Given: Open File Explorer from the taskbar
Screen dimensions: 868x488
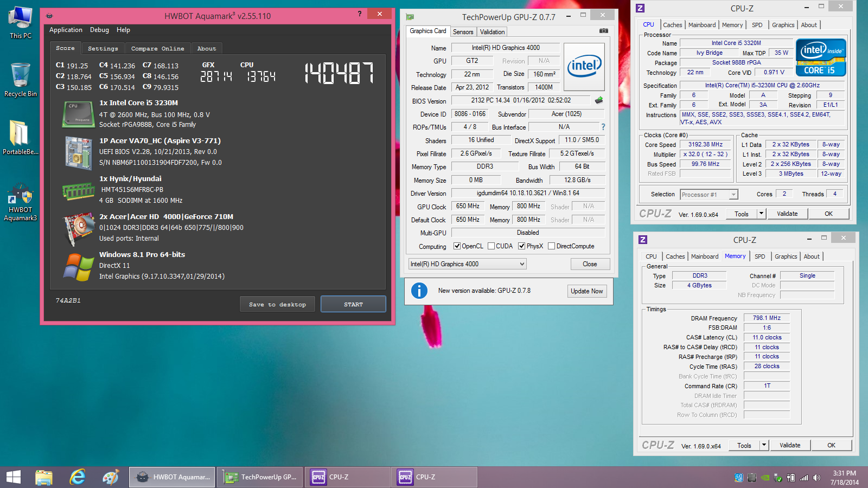Looking at the screenshot, I should pos(44,477).
